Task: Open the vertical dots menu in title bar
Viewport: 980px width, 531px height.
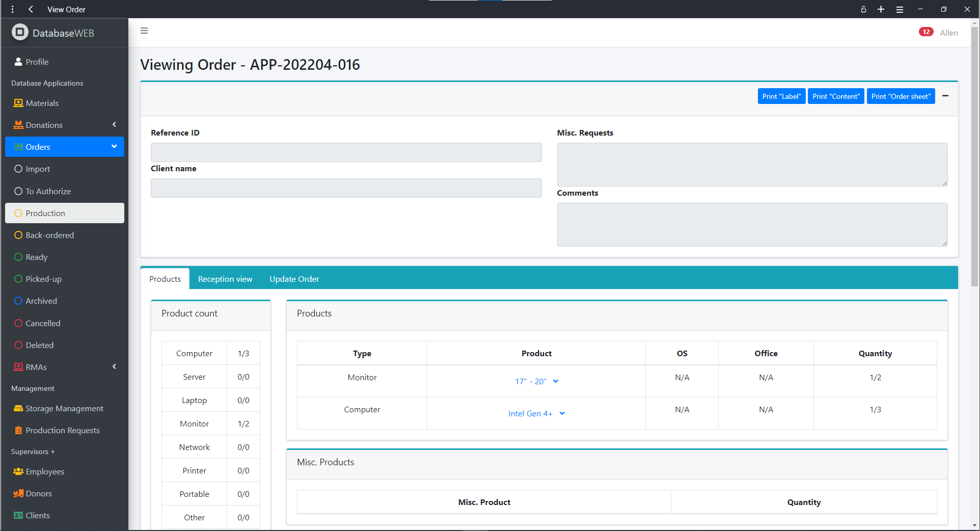Action: click(x=13, y=9)
